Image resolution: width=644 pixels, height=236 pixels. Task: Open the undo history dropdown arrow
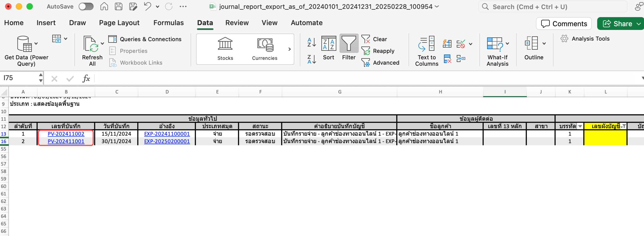(x=157, y=7)
